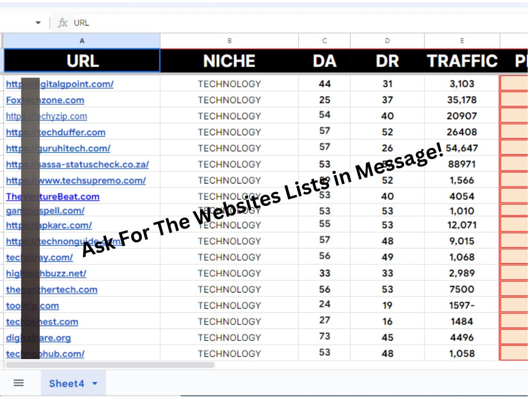This screenshot has height=399, width=532.
Task: Select column A header
Action: (82, 41)
